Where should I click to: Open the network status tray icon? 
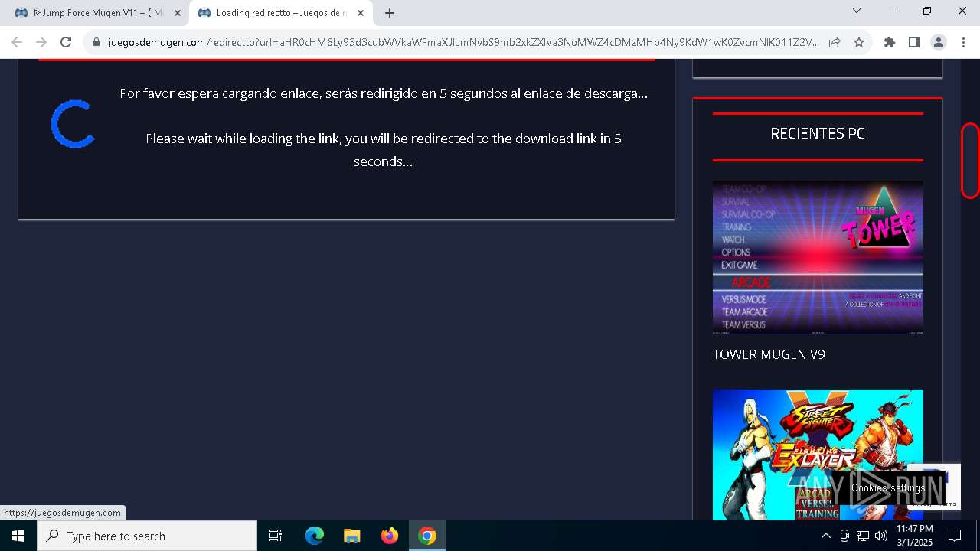863,536
